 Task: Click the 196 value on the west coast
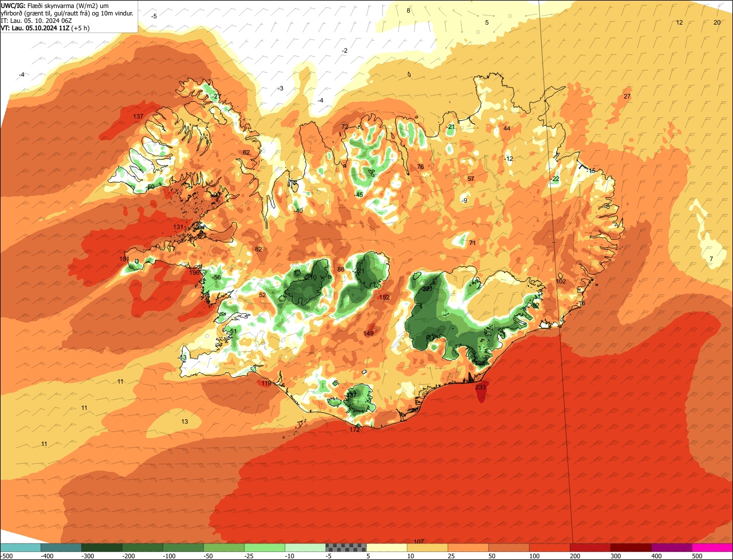pos(194,273)
